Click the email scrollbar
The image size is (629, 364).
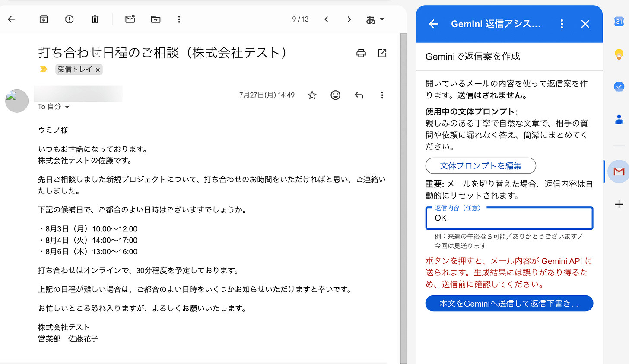click(403, 198)
